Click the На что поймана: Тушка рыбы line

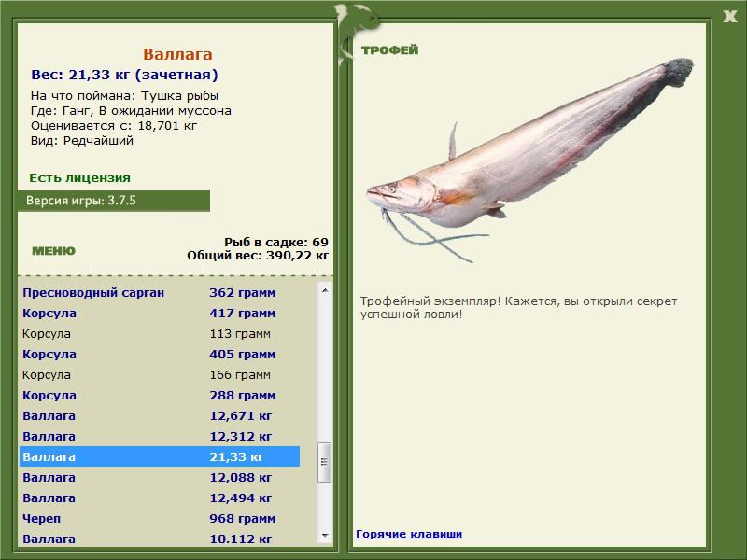(x=124, y=96)
